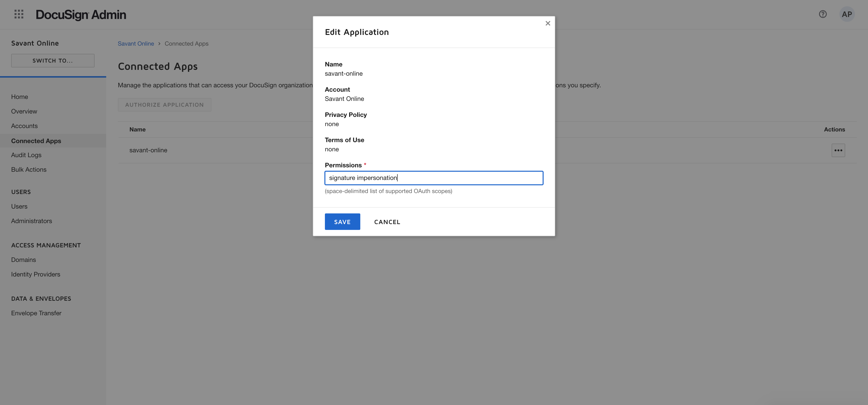868x405 pixels.
Task: Select Connected Apps in the sidebar
Action: point(36,140)
